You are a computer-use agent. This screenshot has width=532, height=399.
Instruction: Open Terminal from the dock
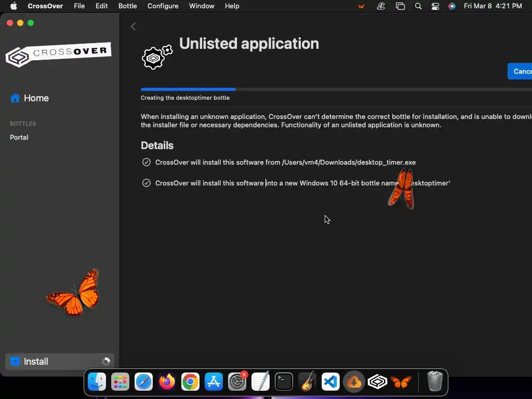point(284,382)
